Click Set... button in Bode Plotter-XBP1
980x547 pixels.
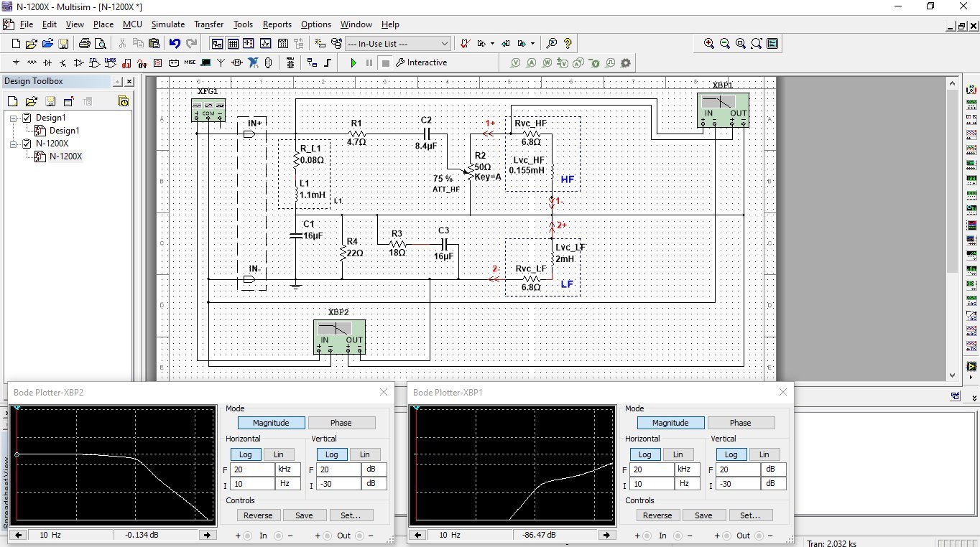click(x=750, y=515)
